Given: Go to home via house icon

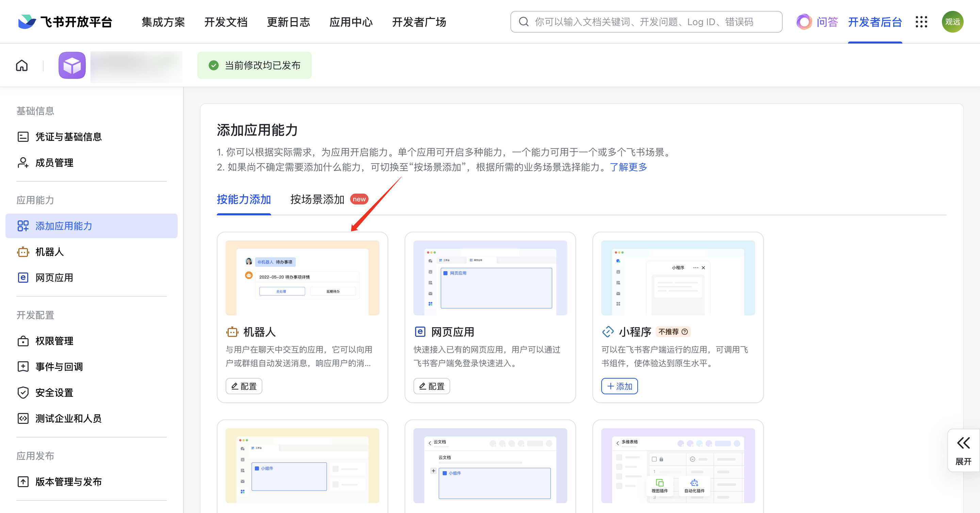Looking at the screenshot, I should tap(22, 65).
